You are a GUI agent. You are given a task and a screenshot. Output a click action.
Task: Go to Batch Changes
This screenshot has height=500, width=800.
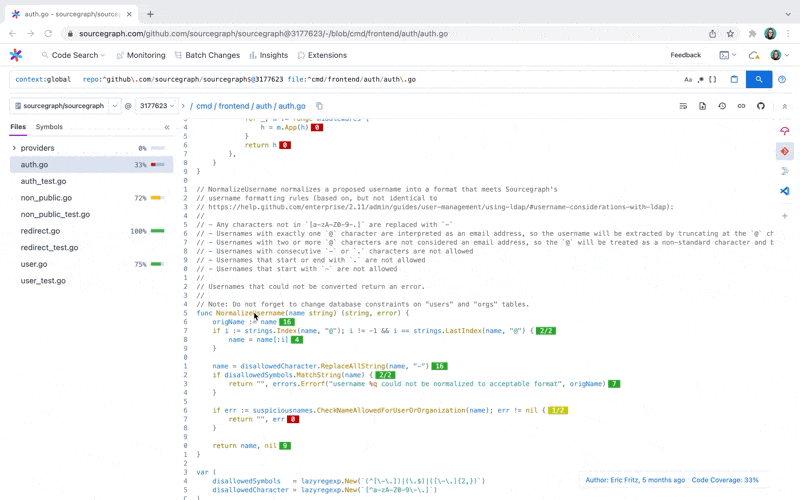(207, 55)
